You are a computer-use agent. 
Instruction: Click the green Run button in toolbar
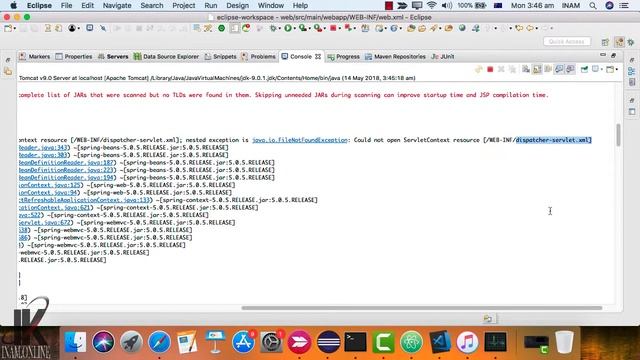tap(288, 28)
